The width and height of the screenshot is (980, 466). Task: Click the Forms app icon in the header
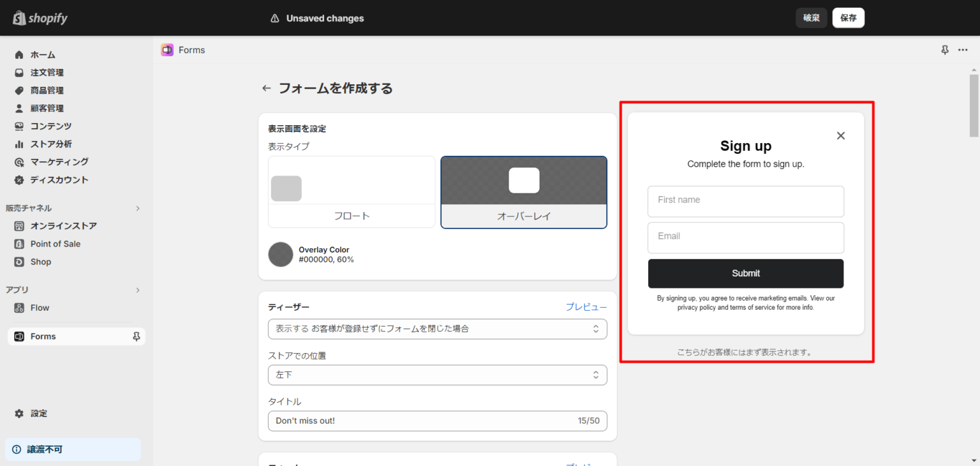(167, 50)
